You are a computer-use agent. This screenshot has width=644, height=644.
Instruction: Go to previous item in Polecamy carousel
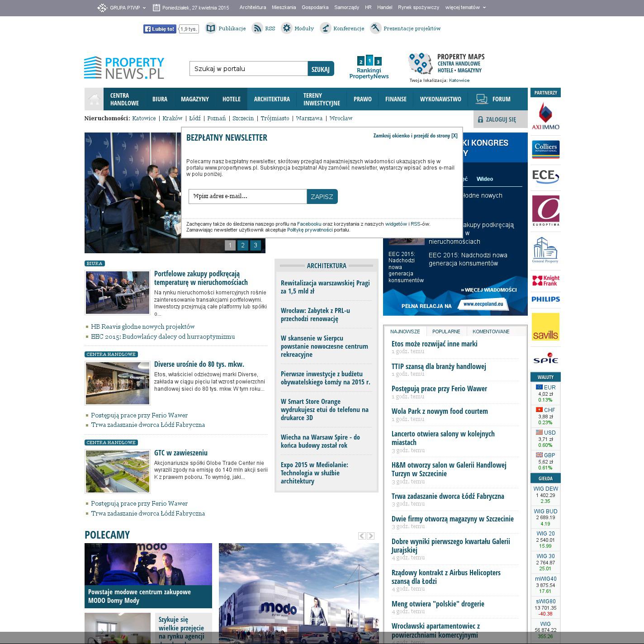tap(362, 536)
